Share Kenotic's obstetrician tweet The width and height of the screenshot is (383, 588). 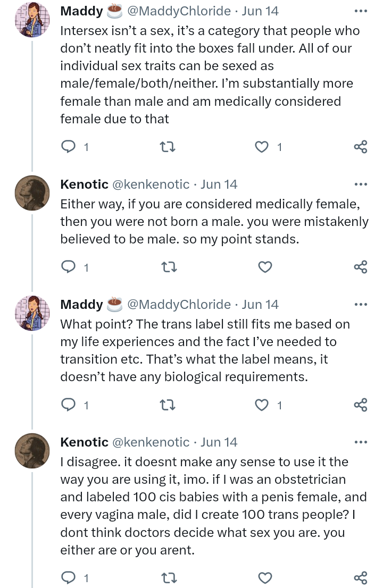360,577
